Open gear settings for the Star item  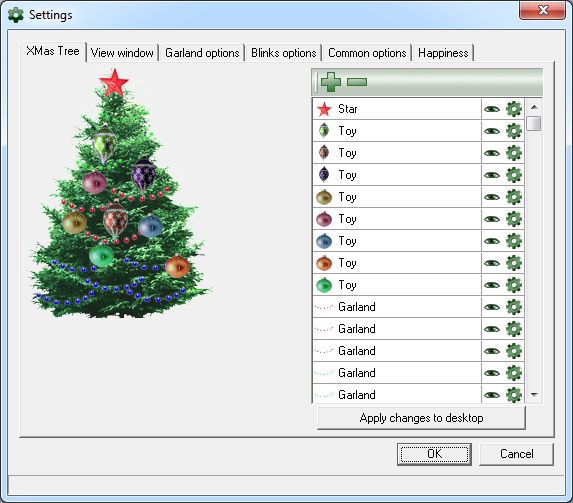click(514, 109)
